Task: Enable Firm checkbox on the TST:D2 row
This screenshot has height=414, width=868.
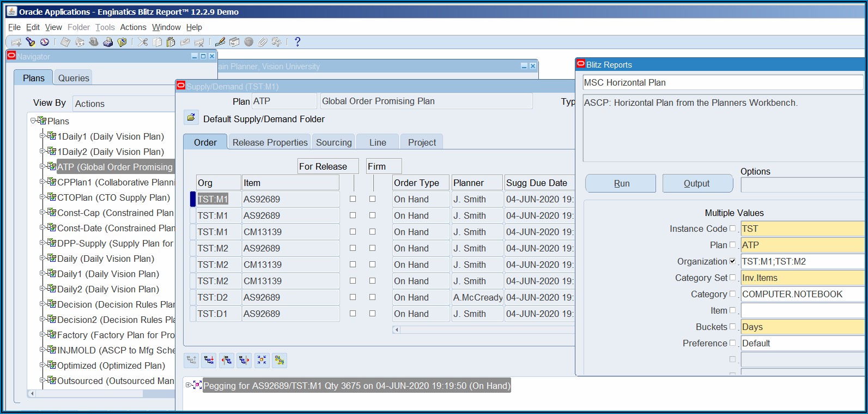Action: 372,297
